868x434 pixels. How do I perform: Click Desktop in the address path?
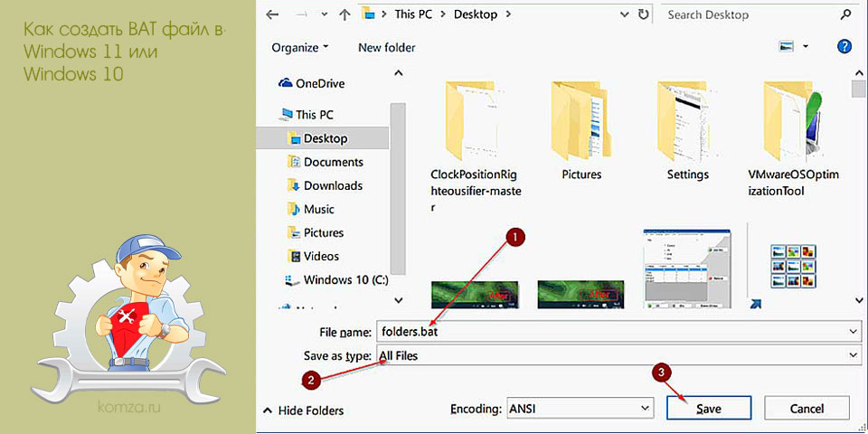pyautogui.click(x=476, y=15)
